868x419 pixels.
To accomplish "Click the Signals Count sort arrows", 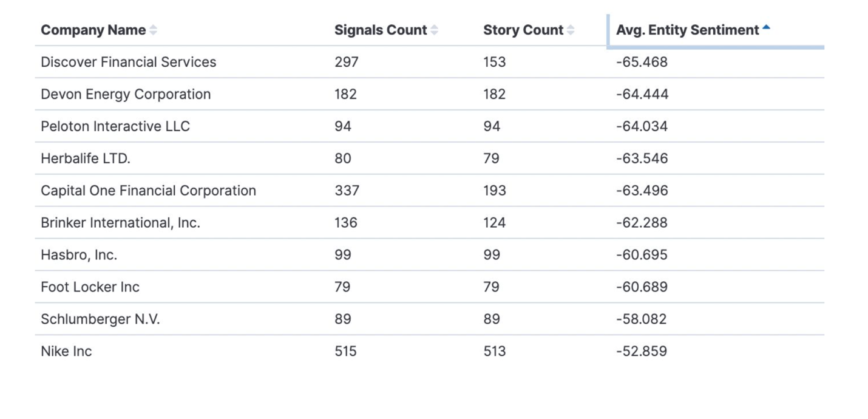I will [x=435, y=30].
